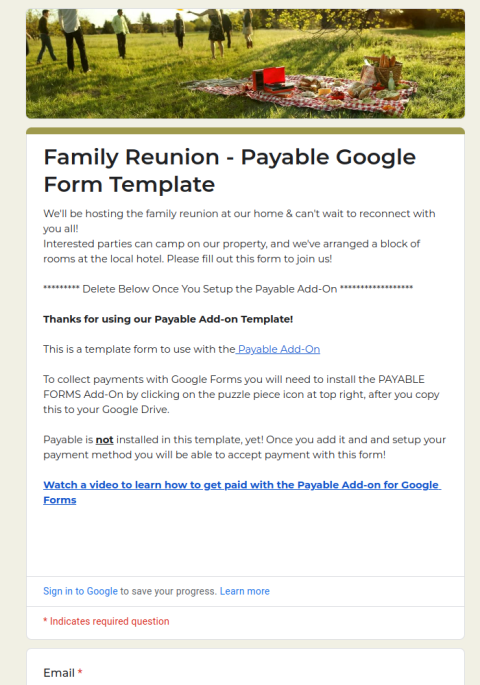480x685 pixels.
Task: Click the bold Thanks for using our Payable text
Action: pyautogui.click(x=168, y=319)
